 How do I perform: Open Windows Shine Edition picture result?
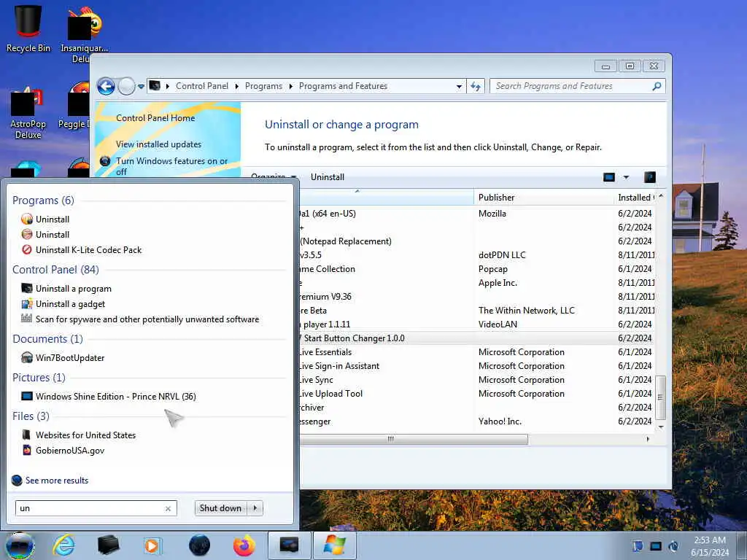click(x=109, y=396)
